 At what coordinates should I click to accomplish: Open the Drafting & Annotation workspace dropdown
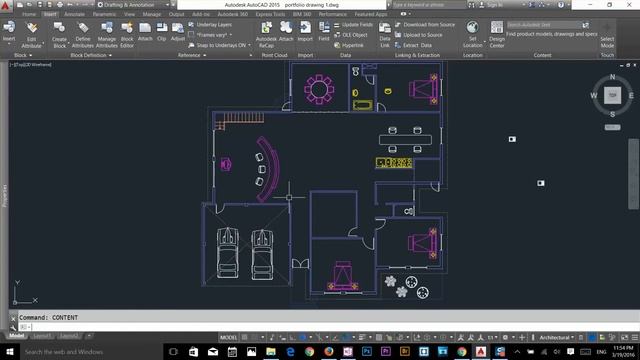[133, 5]
